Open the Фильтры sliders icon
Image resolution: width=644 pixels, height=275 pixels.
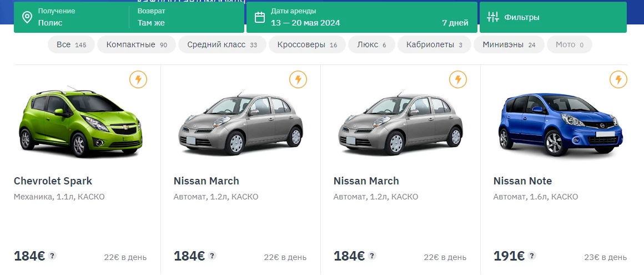pos(492,17)
